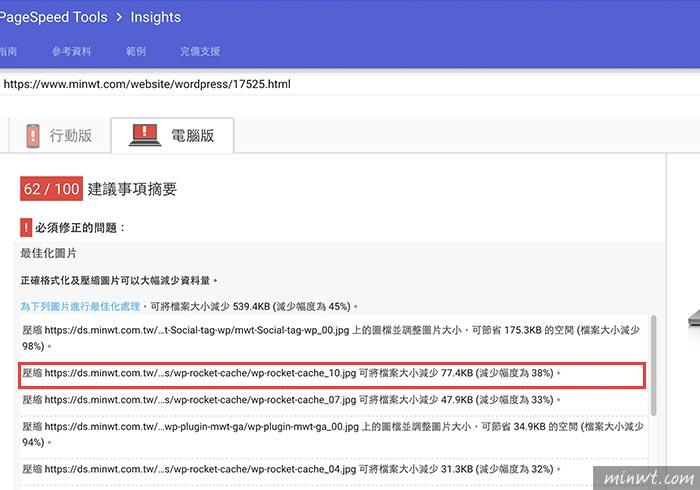This screenshot has width=700, height=490.
Task: Select the 電腦版 tab
Action: (x=172, y=136)
